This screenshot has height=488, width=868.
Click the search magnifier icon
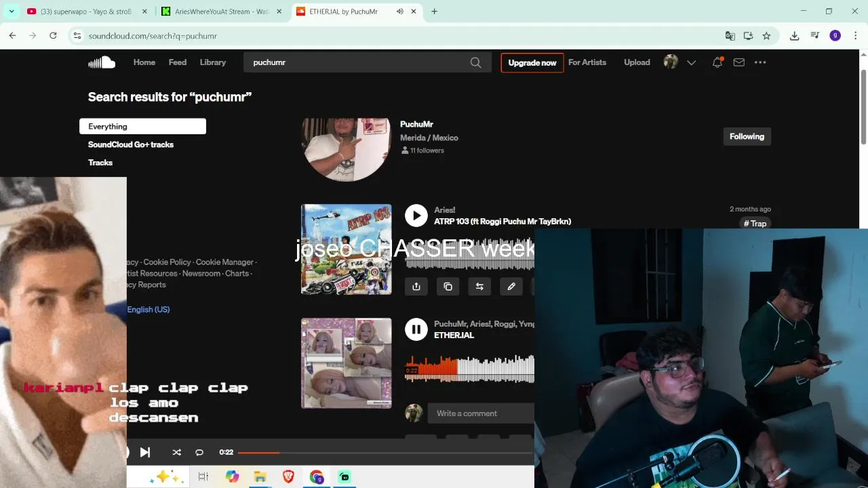(475, 62)
